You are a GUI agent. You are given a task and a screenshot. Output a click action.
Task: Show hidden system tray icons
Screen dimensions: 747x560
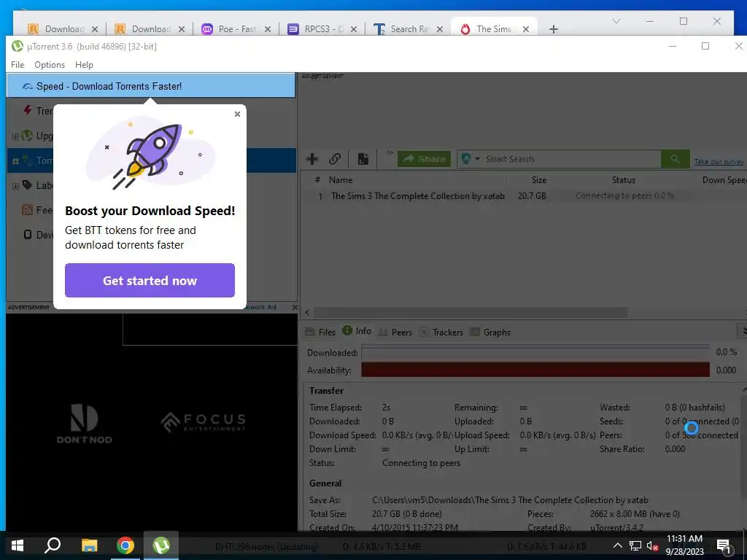pyautogui.click(x=617, y=545)
